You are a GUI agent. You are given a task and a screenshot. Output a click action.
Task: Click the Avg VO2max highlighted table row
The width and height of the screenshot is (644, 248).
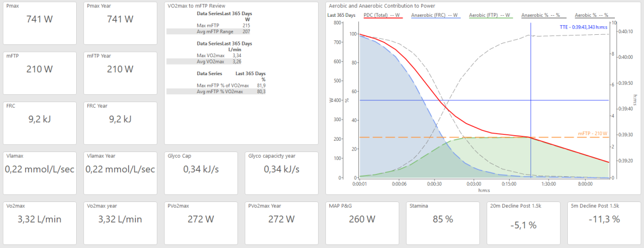pyautogui.click(x=216, y=61)
